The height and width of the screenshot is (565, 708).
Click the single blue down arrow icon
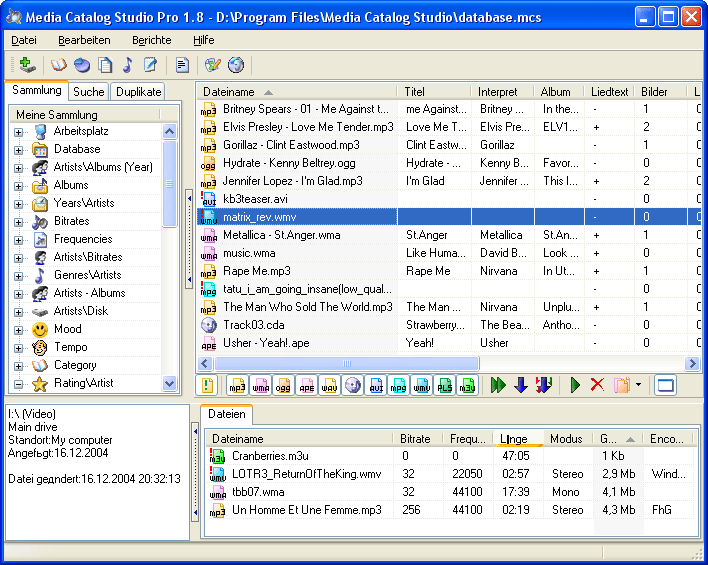coord(521,386)
